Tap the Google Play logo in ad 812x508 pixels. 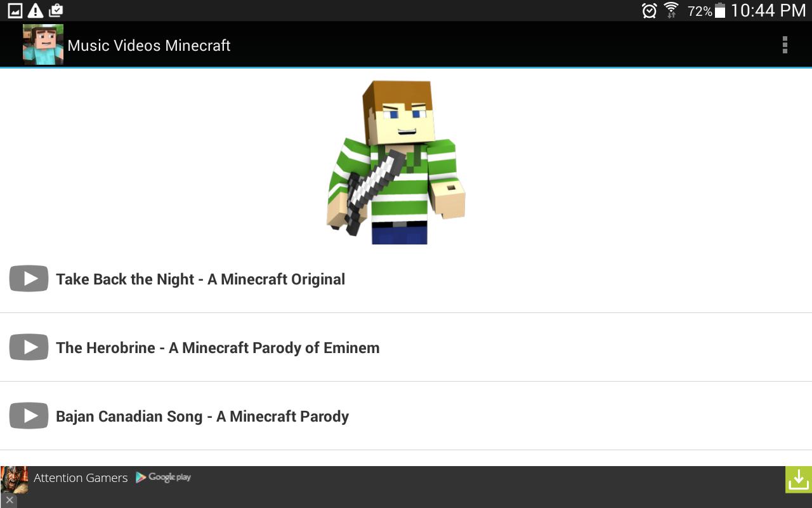[163, 478]
